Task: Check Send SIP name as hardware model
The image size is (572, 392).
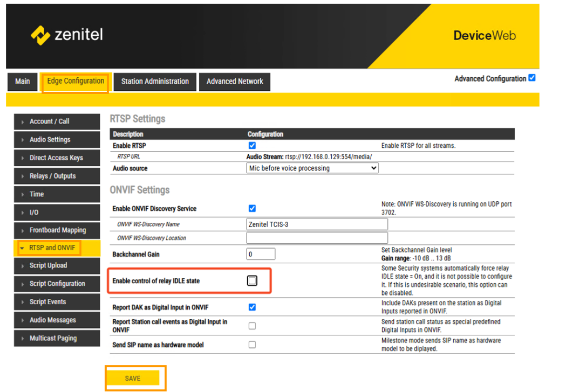Action: (x=252, y=345)
